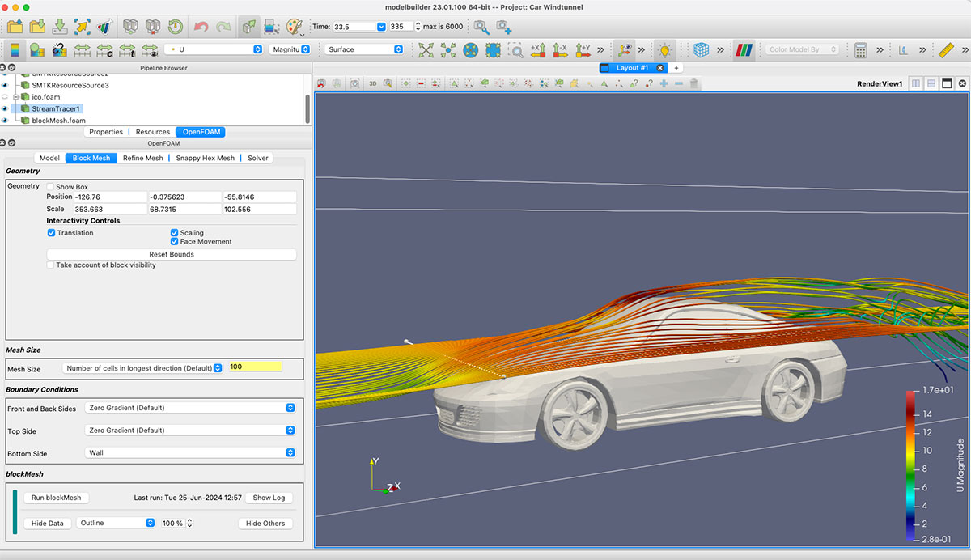Open a file with the folder icon
971x560 pixels.
point(15,26)
